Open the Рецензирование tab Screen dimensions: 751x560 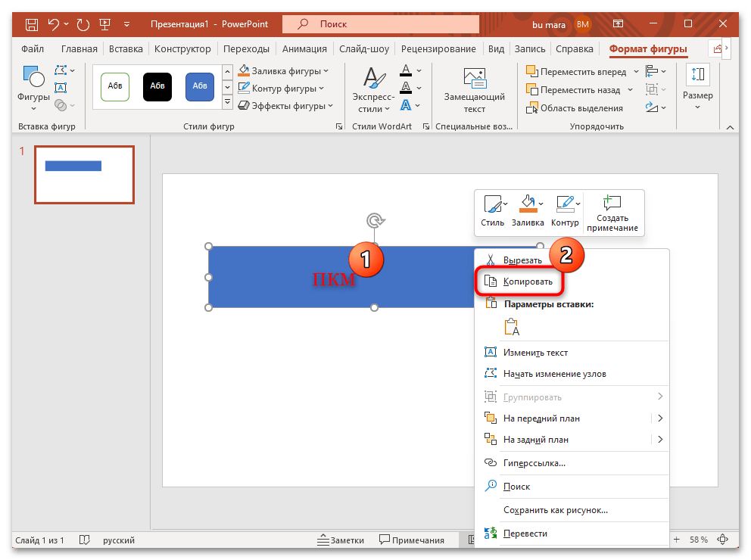coord(438,49)
